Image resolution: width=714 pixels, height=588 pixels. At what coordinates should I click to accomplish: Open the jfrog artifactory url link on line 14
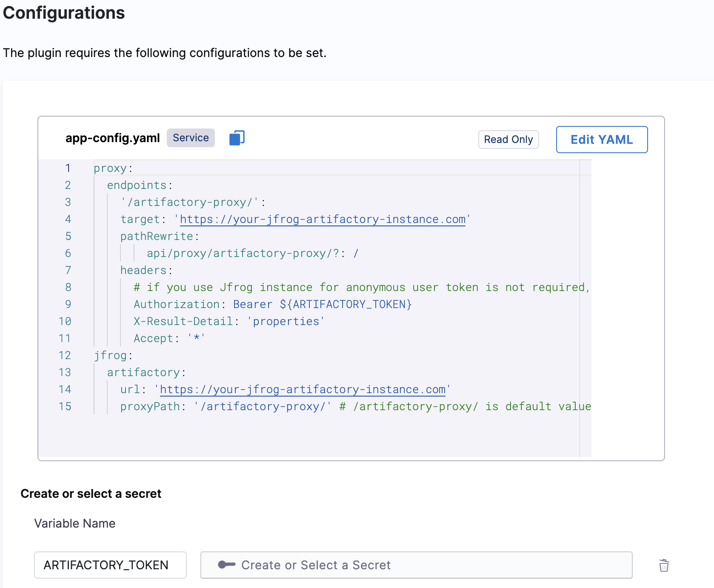point(302,389)
